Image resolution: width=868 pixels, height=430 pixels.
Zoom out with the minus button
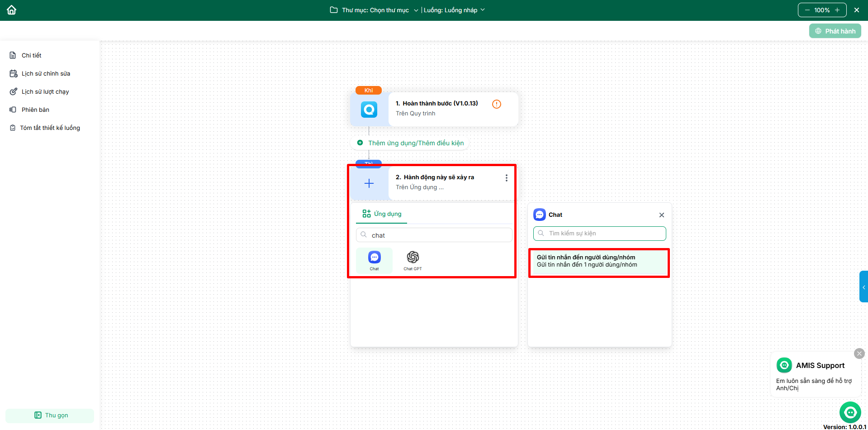(x=807, y=10)
